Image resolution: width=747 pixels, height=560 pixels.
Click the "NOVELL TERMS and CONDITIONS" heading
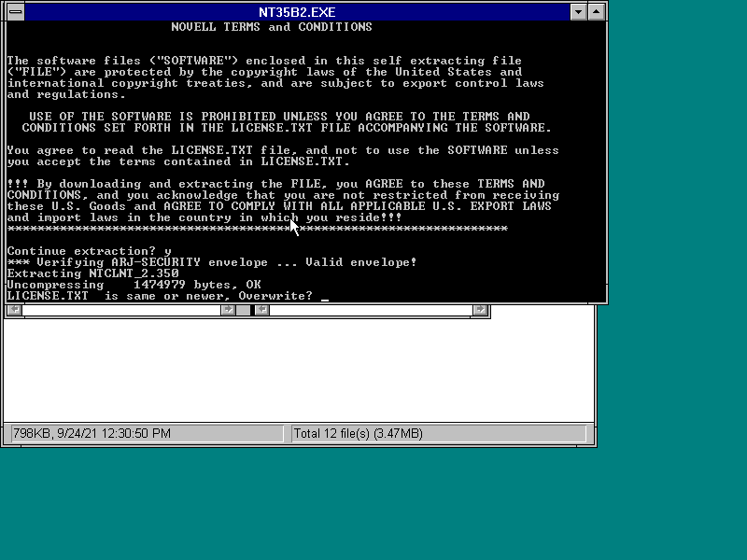(272, 27)
